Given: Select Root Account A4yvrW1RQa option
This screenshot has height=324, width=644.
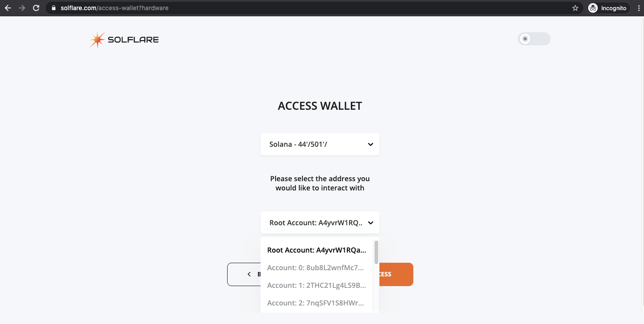Looking at the screenshot, I should pos(316,250).
